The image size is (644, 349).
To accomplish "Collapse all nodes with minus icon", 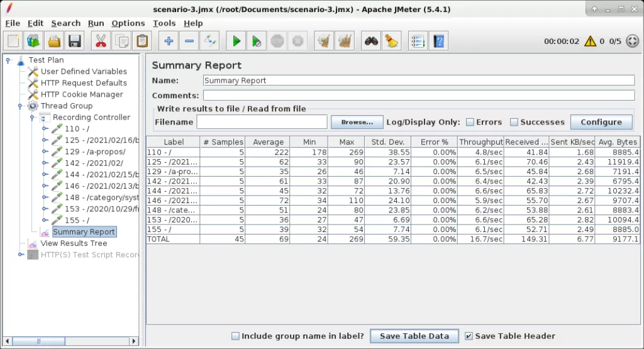I will tap(189, 41).
